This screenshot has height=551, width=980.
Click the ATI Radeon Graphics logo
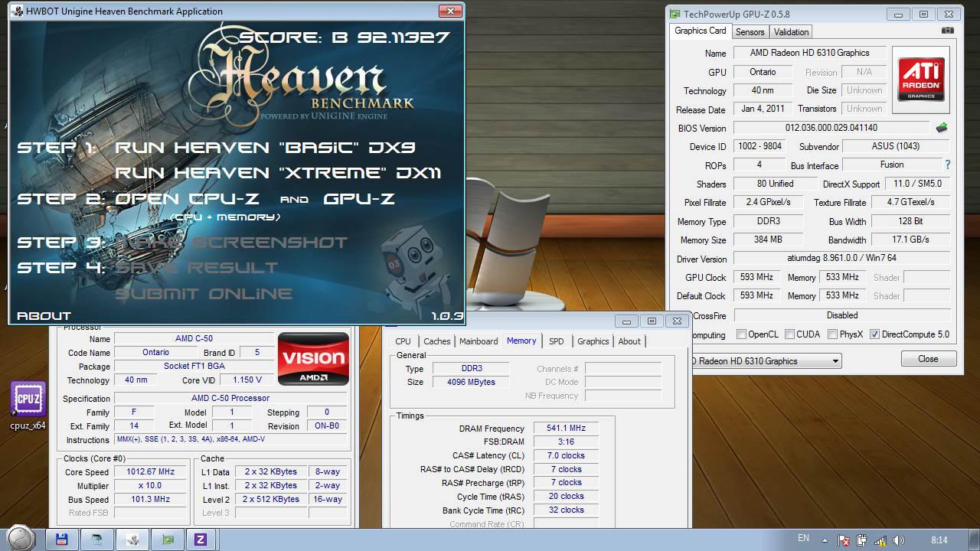tap(921, 80)
